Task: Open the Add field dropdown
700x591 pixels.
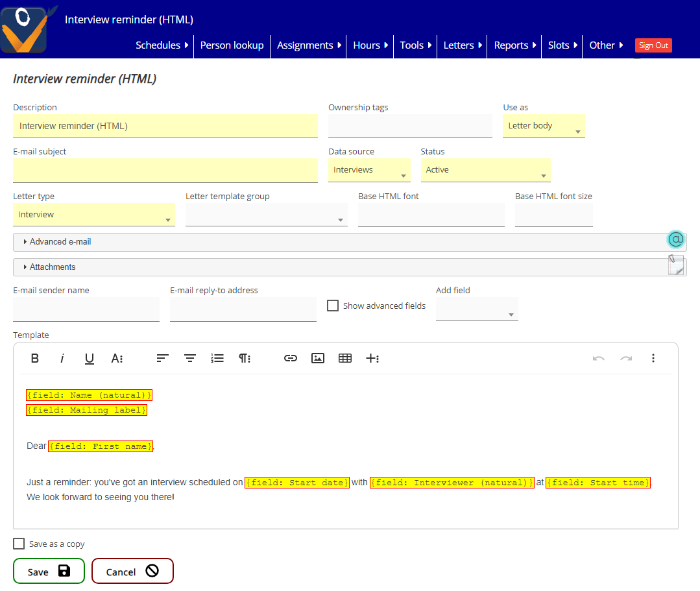Action: pos(477,309)
